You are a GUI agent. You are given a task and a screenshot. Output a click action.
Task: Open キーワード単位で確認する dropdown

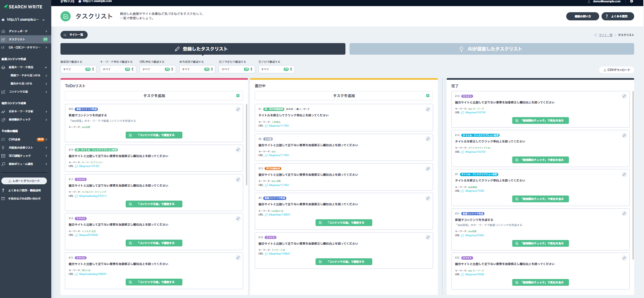[x=118, y=69]
